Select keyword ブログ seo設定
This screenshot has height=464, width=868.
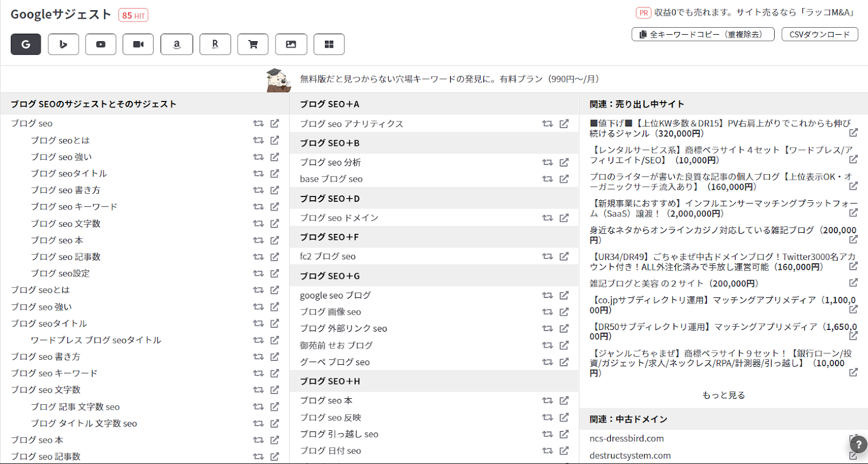click(x=60, y=274)
